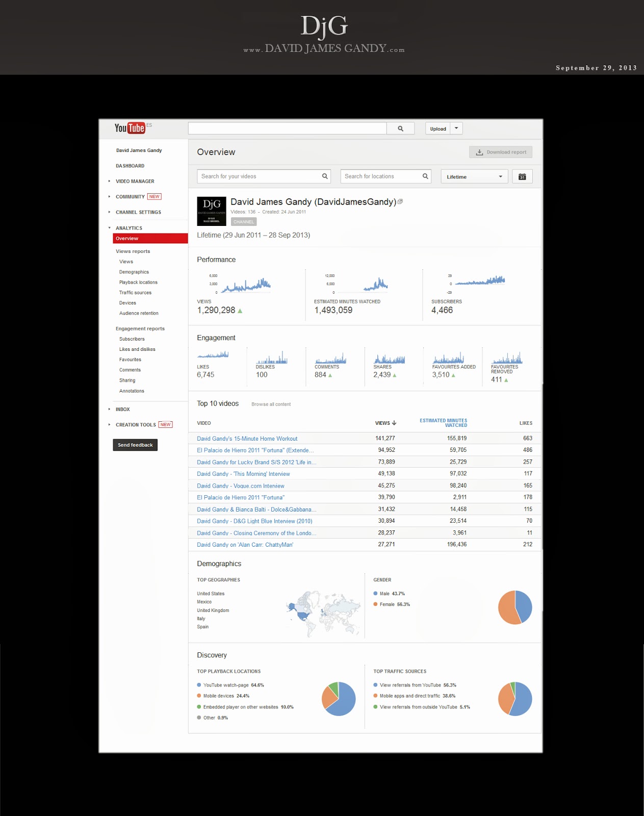This screenshot has height=816, width=644.
Task: Click the Likes engagement sparkline
Action: pos(213,354)
